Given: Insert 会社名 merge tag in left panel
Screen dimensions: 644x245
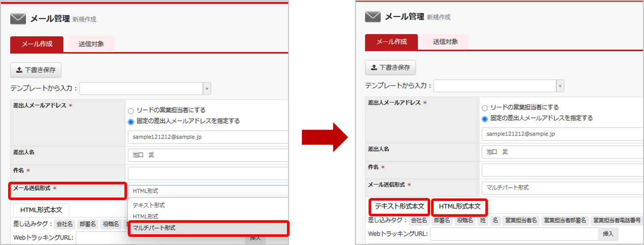Looking at the screenshot, I should (x=65, y=224).
